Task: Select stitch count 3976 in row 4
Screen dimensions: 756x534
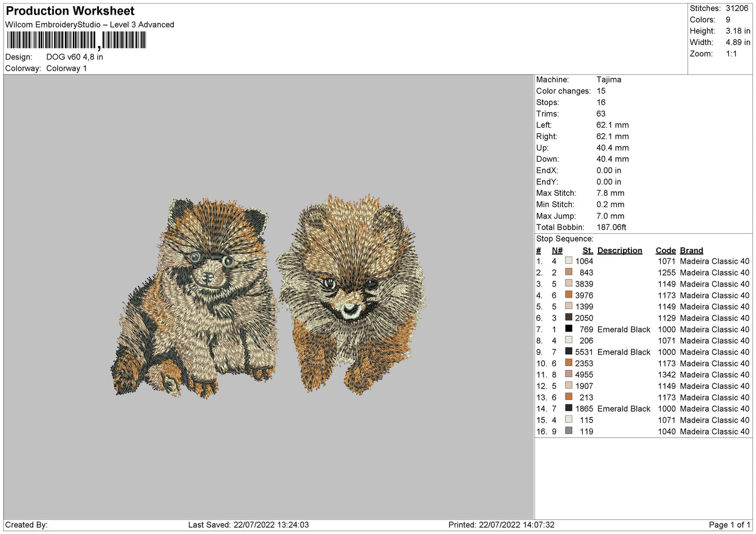Action: pos(584,296)
